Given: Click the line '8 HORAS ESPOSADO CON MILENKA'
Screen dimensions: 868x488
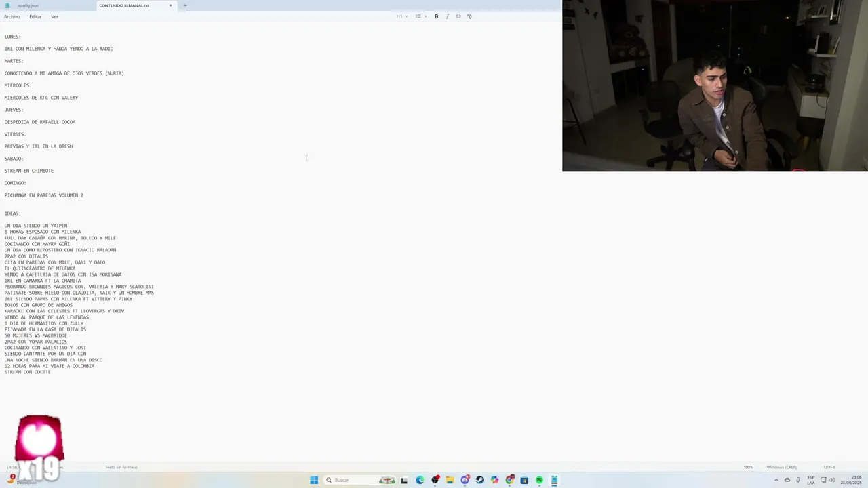Looking at the screenshot, I should point(43,232).
